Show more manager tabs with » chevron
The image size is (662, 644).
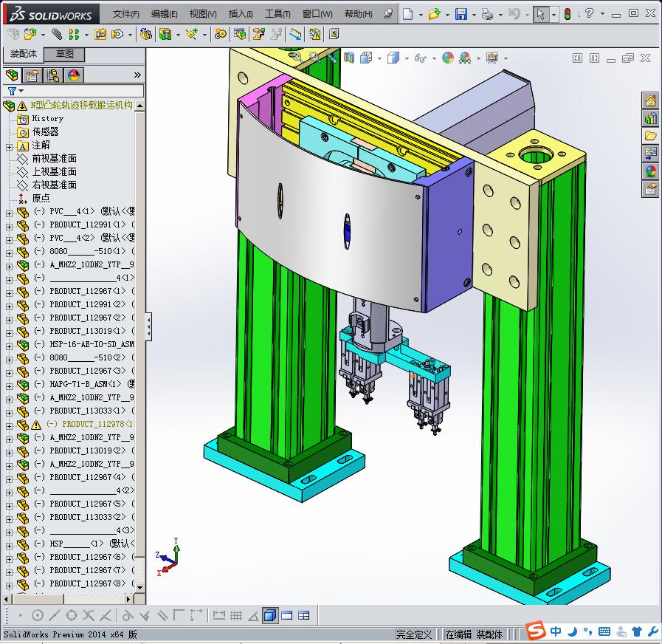(x=137, y=75)
